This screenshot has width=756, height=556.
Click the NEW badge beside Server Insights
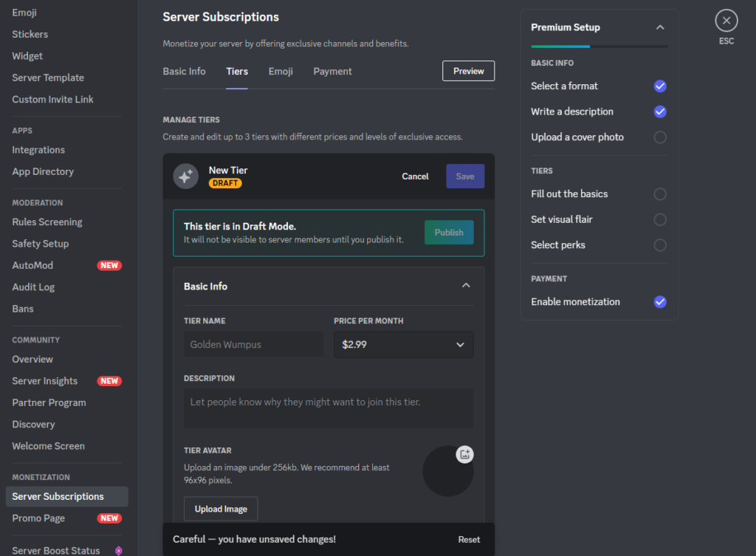[109, 381]
